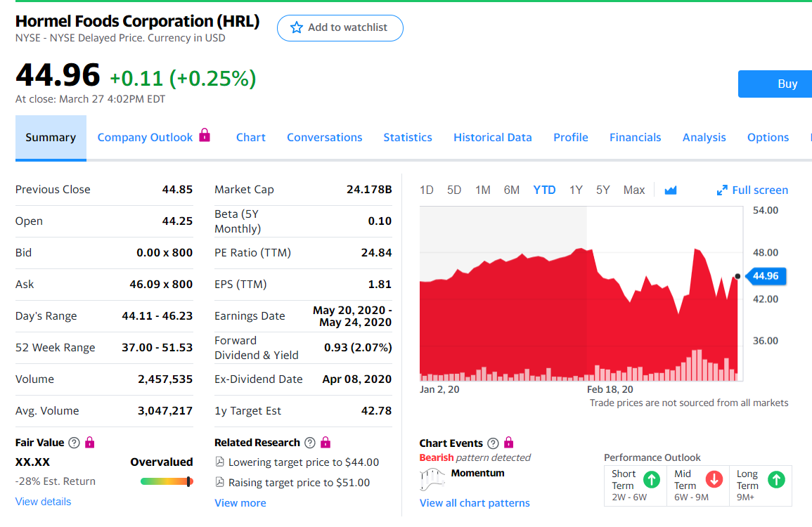Image resolution: width=812 pixels, height=527 pixels.
Task: Click the Long Term green up arrow
Action: click(x=776, y=480)
